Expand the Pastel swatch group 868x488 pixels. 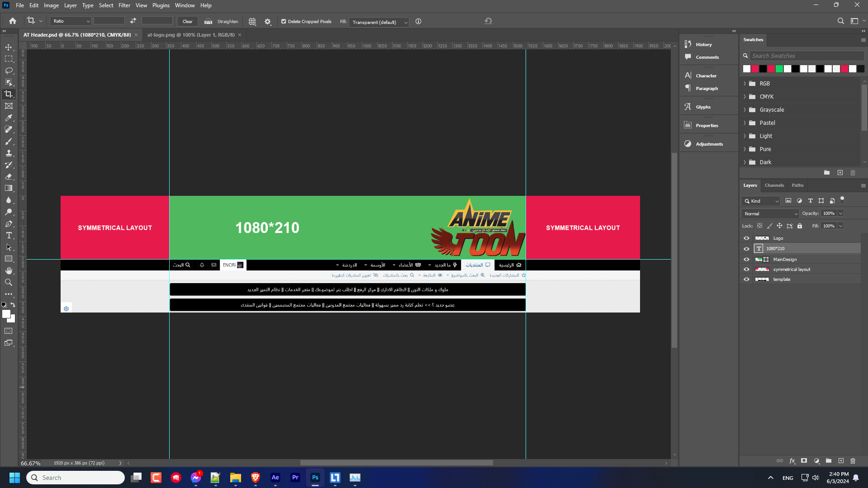click(x=745, y=123)
